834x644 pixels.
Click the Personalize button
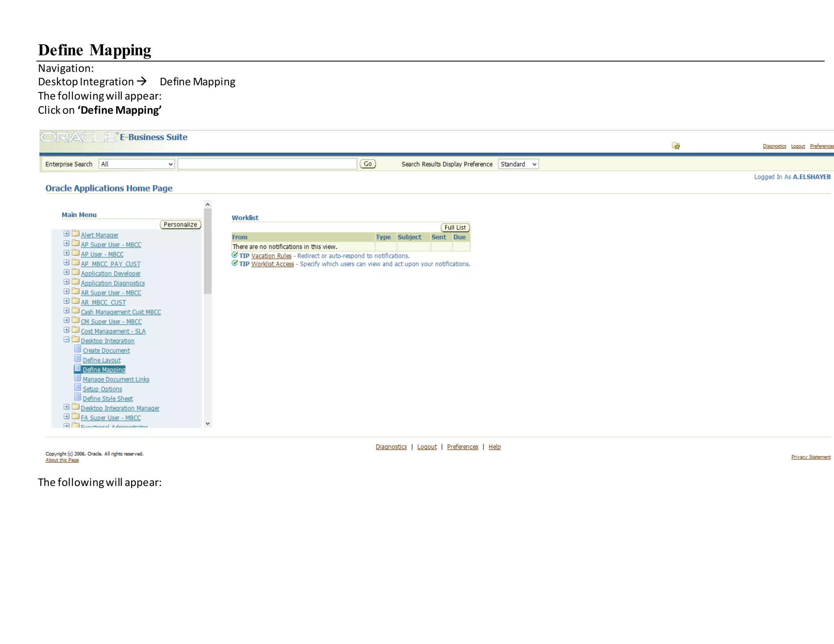180,225
